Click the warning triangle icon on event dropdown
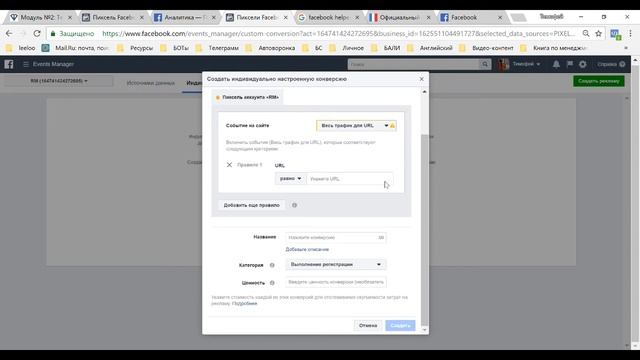The width and height of the screenshot is (640, 360). point(392,126)
